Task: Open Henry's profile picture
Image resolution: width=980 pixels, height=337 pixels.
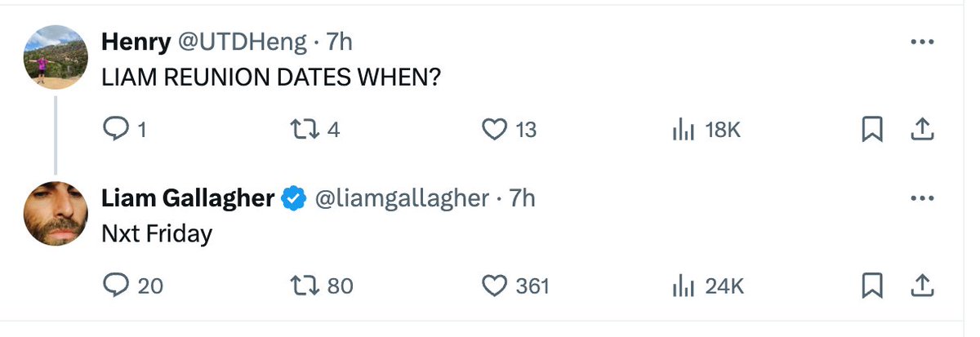Action: 56,56
